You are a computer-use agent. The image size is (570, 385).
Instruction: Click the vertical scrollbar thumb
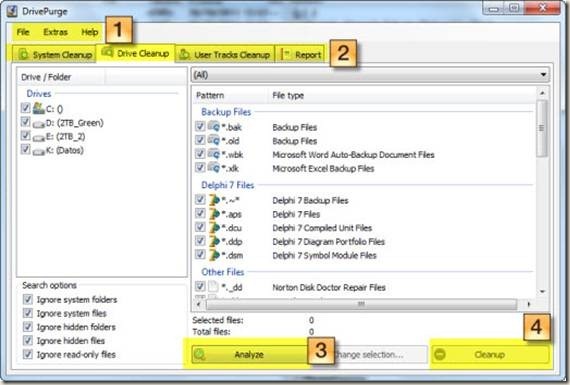(542, 128)
